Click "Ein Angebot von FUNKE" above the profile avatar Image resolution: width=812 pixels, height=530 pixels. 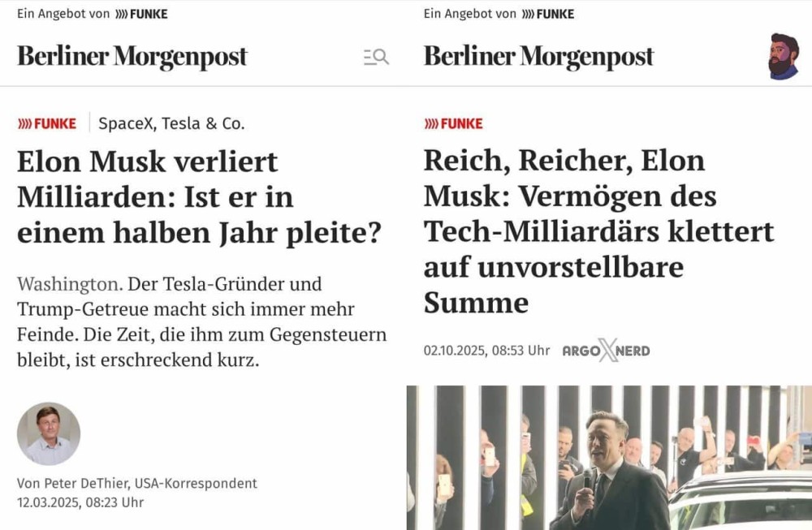[499, 14]
